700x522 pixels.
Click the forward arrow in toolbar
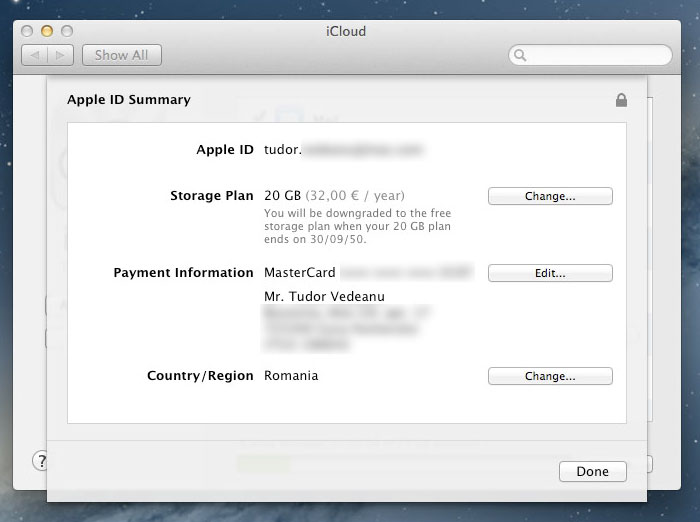(x=60, y=55)
